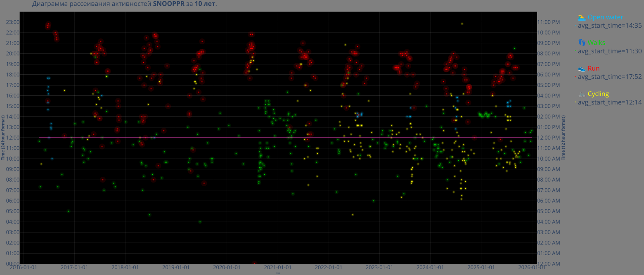Click the swimmer icon for Open water

(x=582, y=17)
